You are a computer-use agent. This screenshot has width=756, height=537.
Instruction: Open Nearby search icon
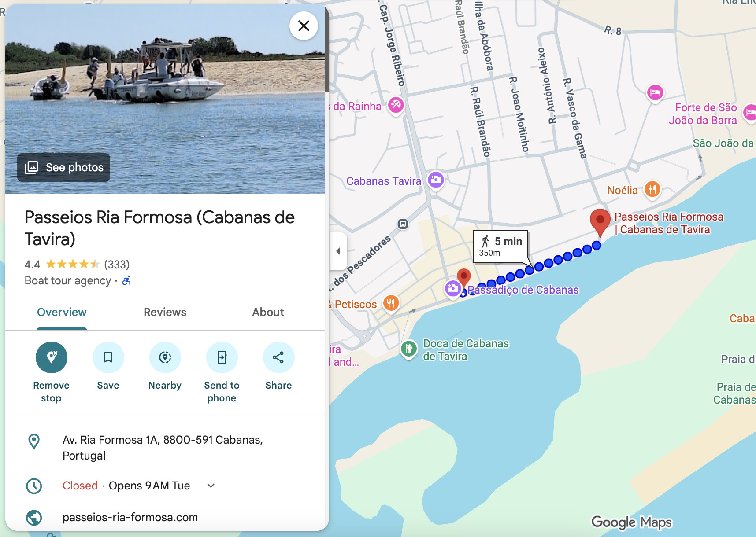165,357
